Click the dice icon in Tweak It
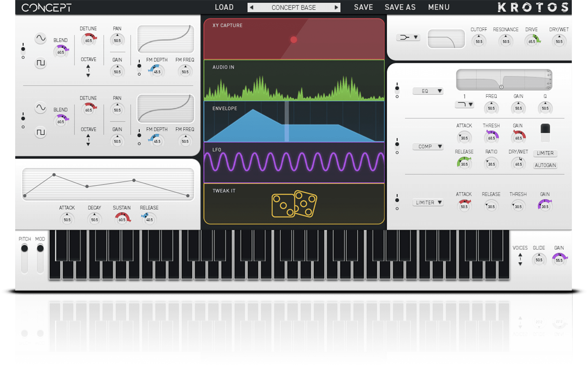 [x=294, y=204]
